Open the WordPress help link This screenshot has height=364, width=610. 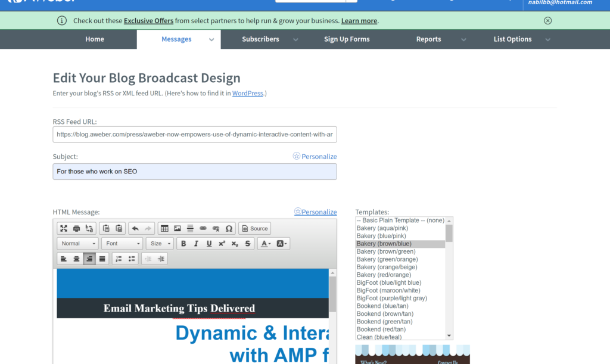(x=247, y=93)
